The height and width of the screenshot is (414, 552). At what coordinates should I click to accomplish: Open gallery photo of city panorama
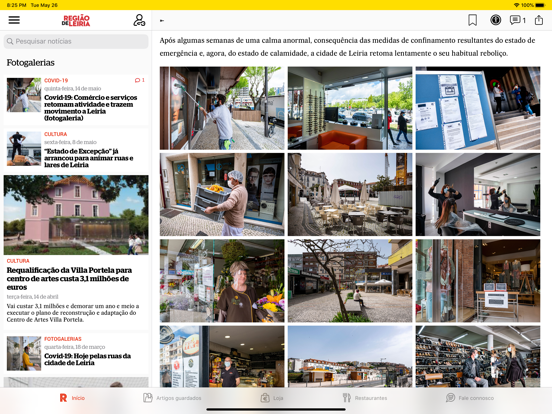pyautogui.click(x=350, y=356)
